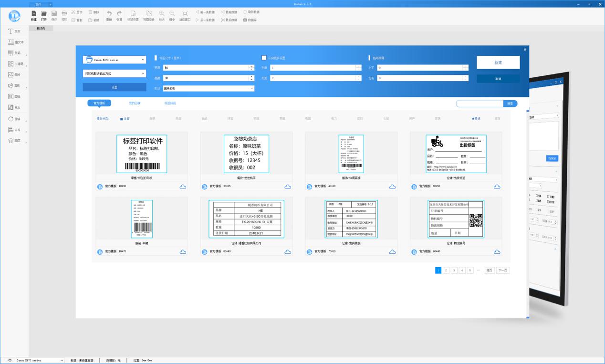605x364 pixels.
Task: Click cloud download icon for 仓储-出货标签 template
Action: tap(497, 187)
